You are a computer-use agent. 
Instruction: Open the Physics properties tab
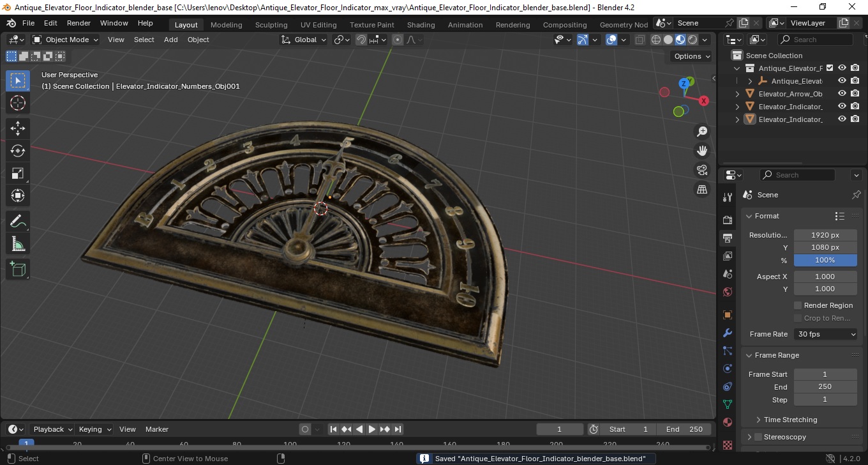coord(727,369)
